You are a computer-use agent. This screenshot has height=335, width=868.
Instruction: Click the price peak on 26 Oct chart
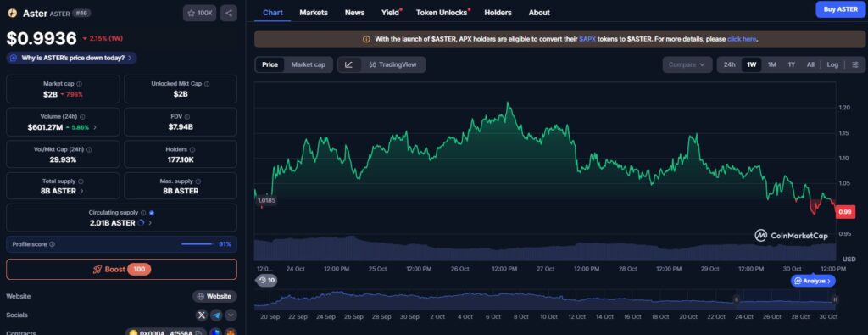(x=508, y=103)
